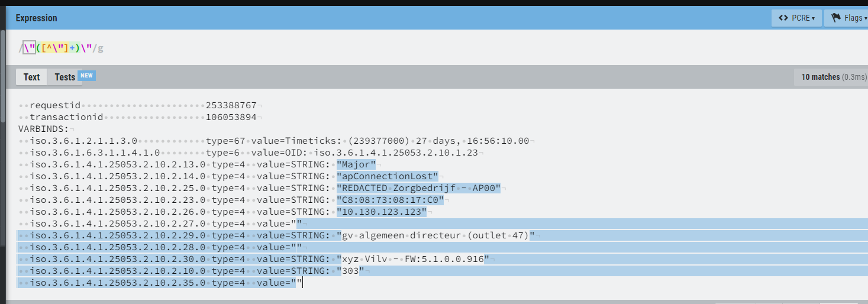
Task: Expand the Flags dropdown arrow
Action: [865, 19]
